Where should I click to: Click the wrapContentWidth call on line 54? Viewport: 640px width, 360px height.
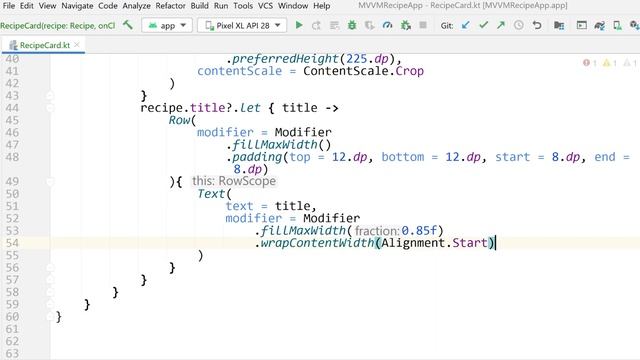click(x=318, y=243)
